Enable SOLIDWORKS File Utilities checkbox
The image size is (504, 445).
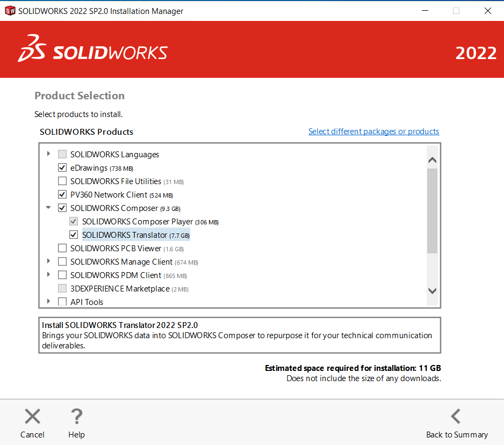[x=62, y=181]
